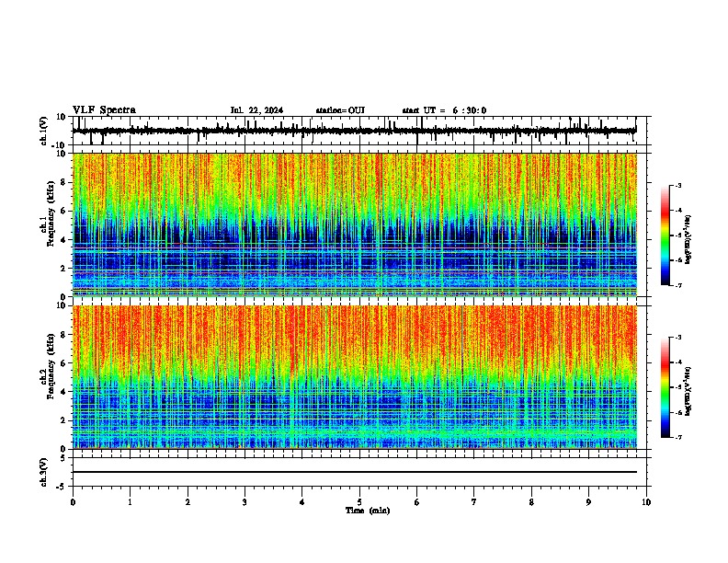Screen dimensions: 728x563
Task: Click the "4" kHz tick of ch.2 spectrogram
Action: (63, 392)
